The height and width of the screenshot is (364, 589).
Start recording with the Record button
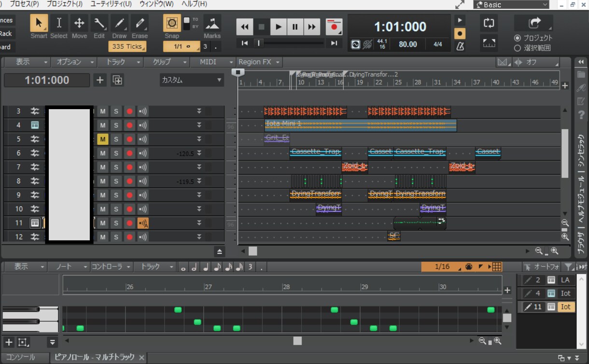click(x=334, y=27)
